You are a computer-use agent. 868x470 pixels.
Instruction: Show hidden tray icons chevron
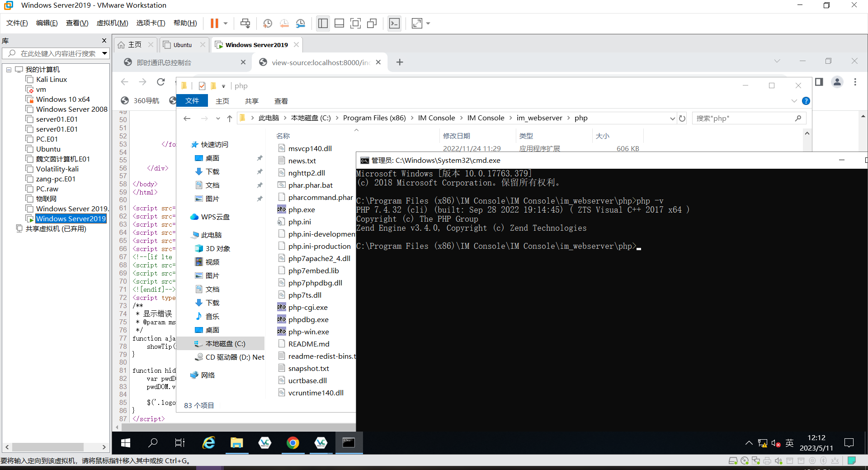click(749, 443)
